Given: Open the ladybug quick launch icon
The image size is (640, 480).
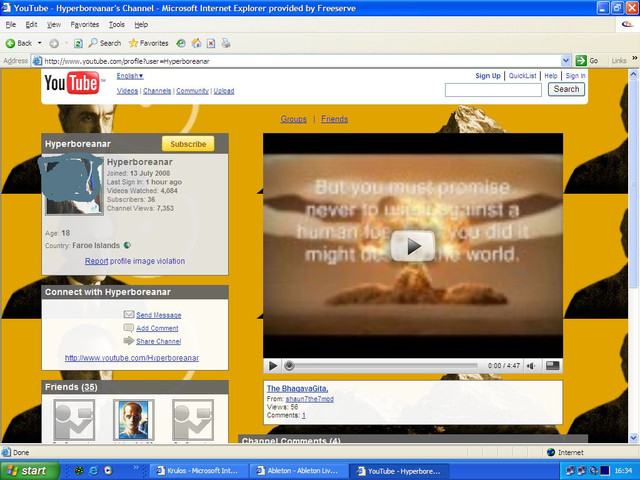Looking at the screenshot, I should pos(79,471).
